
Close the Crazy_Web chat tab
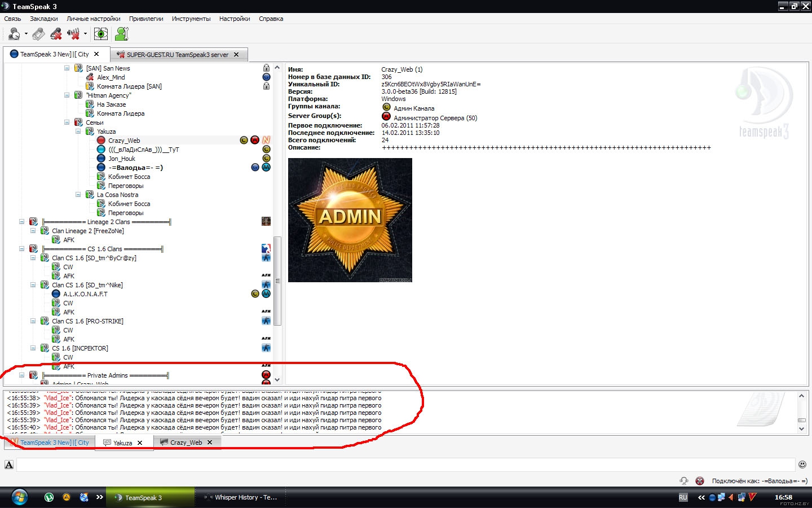click(210, 443)
